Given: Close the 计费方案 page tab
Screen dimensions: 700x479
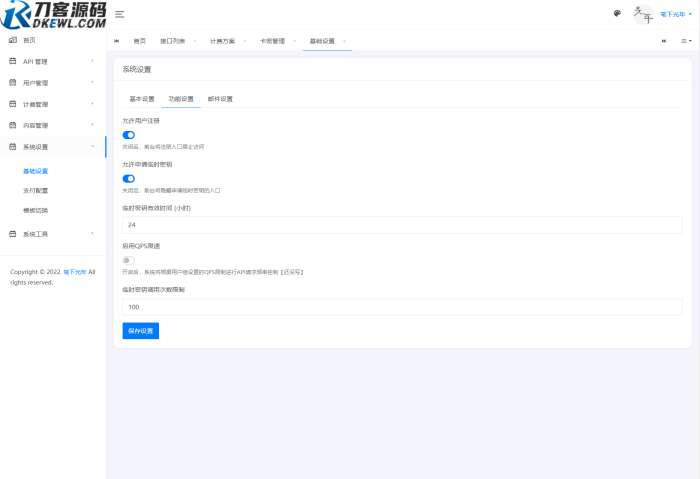Looking at the screenshot, I should [245, 41].
